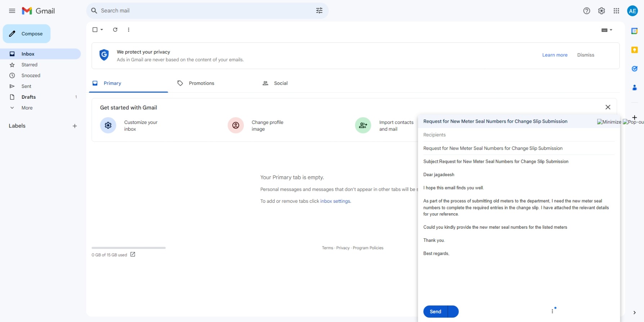Screen dimensions: 644x322
Task: Open Google Calendar side panel icon
Action: click(635, 31)
